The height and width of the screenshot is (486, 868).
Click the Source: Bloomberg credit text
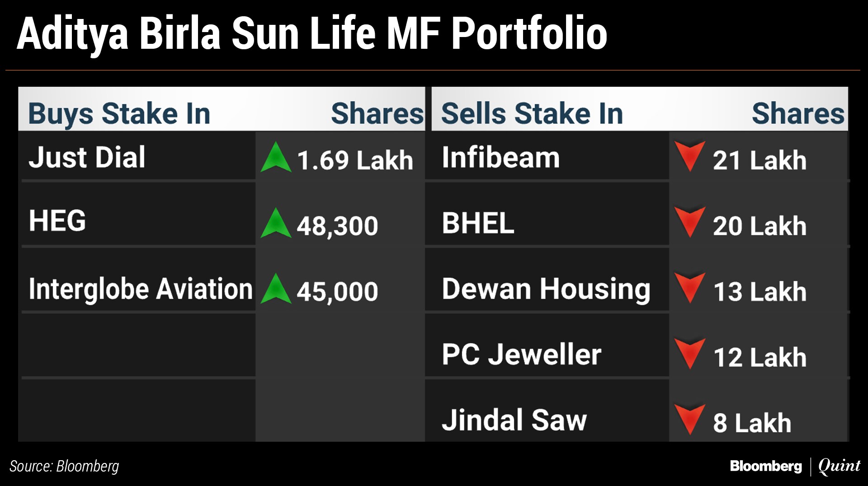coord(64,466)
